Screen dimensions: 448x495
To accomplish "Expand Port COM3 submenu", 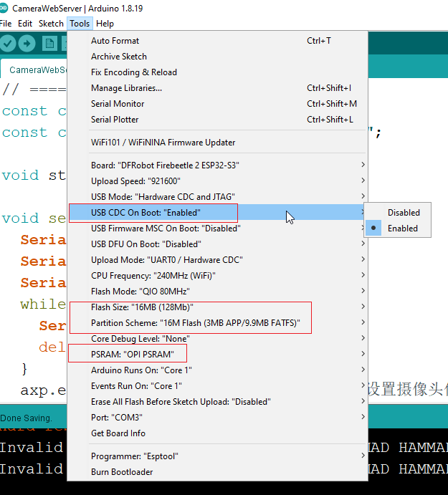I will (x=217, y=418).
